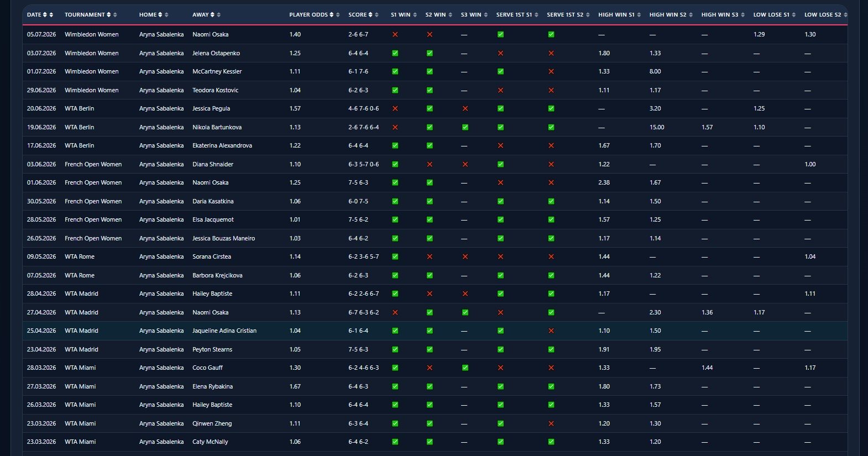This screenshot has height=456, width=868.
Task: Click S1 WIN green check in Daria Kasatkina row
Action: [395, 201]
